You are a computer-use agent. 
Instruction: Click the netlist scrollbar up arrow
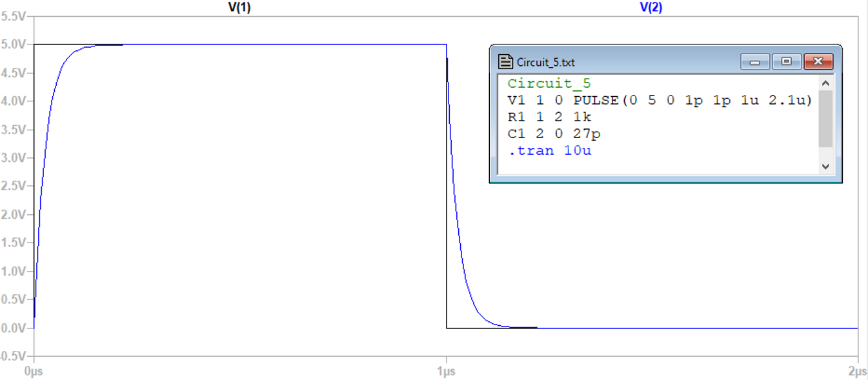[x=825, y=83]
